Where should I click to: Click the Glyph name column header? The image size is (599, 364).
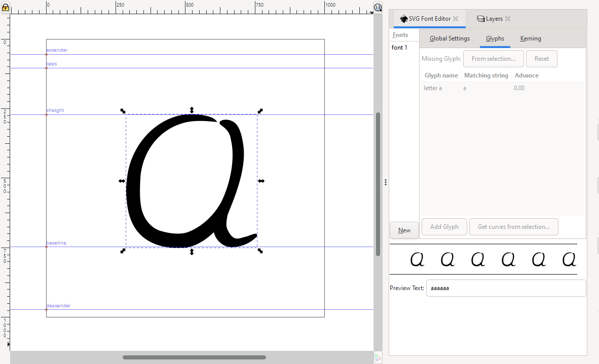click(441, 75)
